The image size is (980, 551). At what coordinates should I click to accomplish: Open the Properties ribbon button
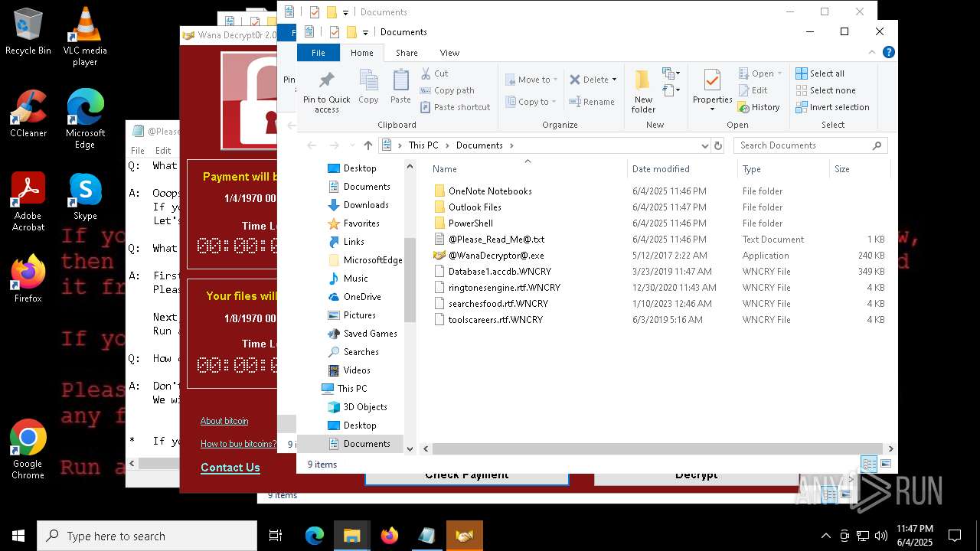tap(712, 91)
